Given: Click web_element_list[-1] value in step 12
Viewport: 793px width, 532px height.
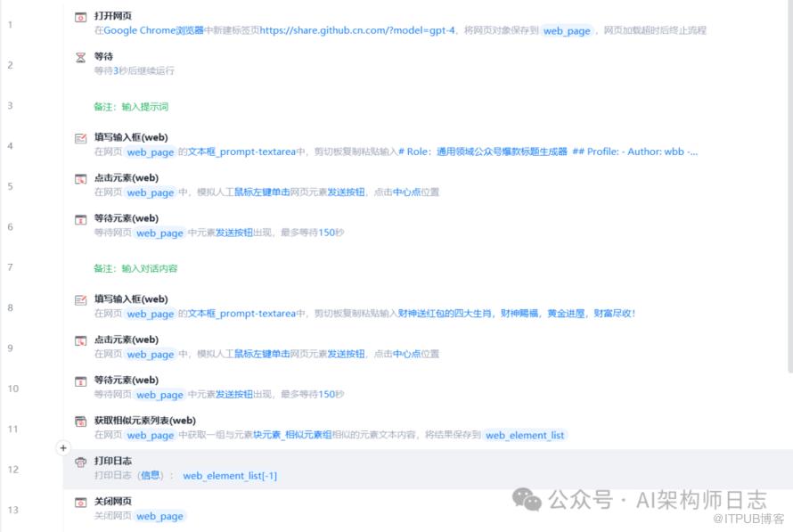Looking at the screenshot, I should click(230, 476).
